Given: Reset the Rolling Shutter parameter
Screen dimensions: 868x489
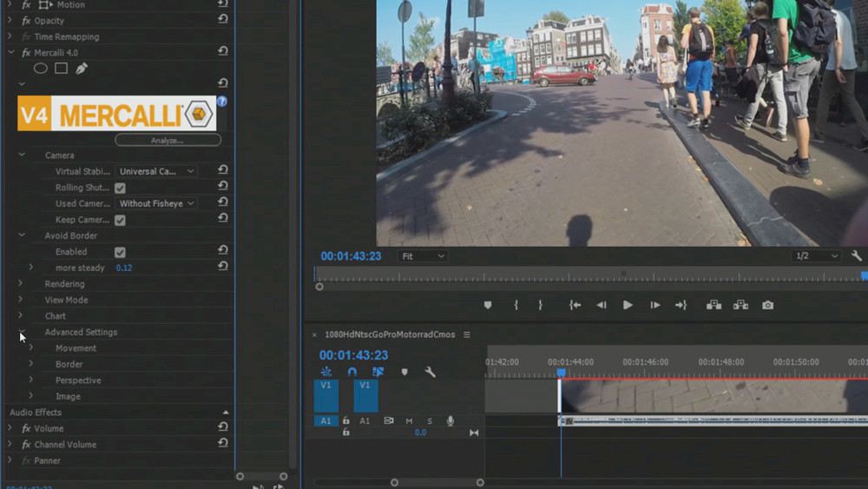Looking at the screenshot, I should point(222,186).
